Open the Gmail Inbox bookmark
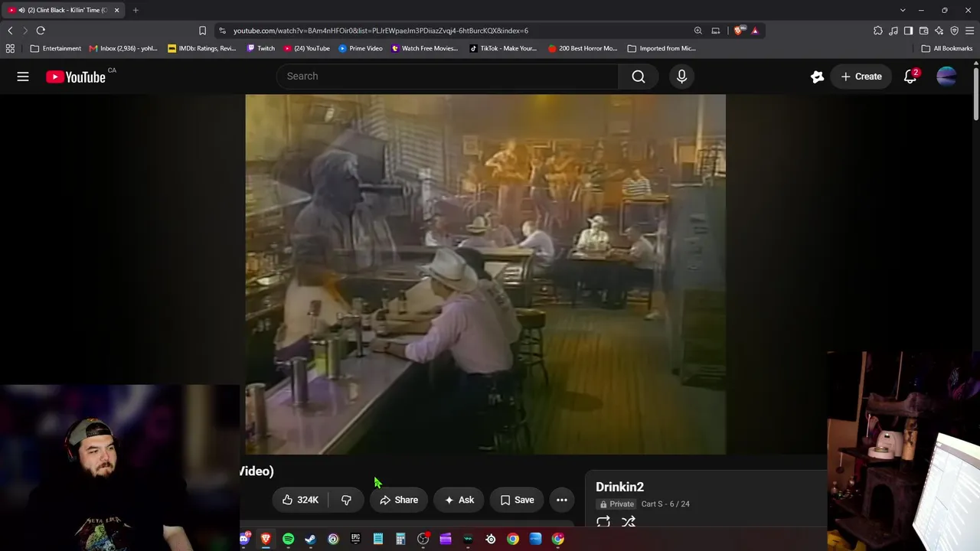 [123, 48]
